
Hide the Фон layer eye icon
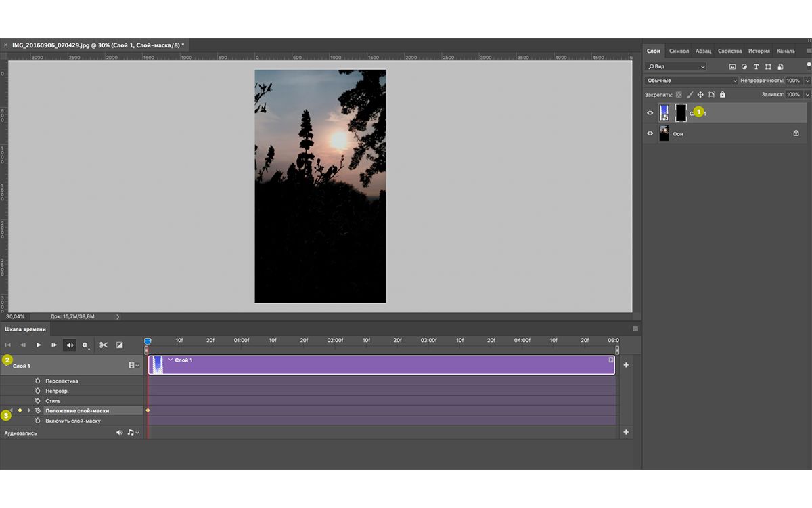pyautogui.click(x=650, y=134)
